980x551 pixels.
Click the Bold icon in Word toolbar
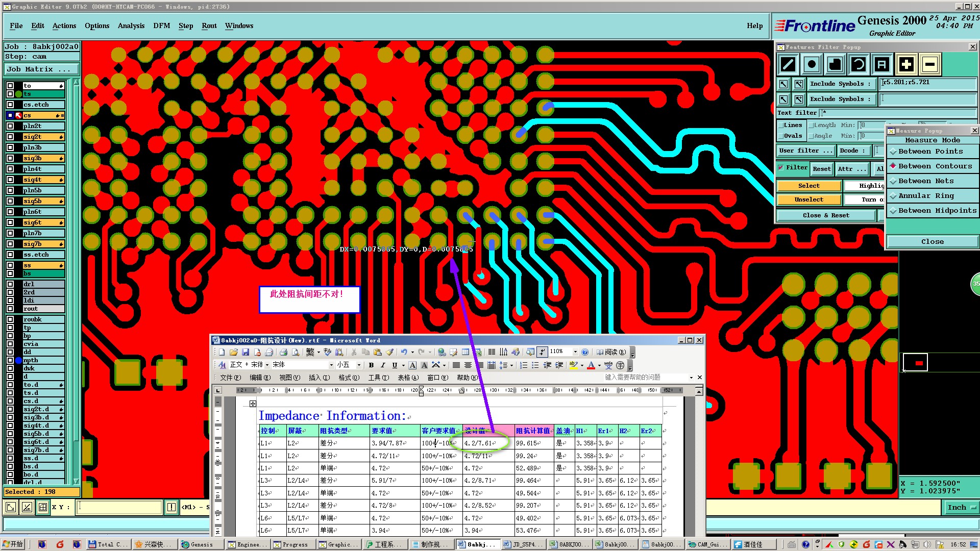point(371,365)
